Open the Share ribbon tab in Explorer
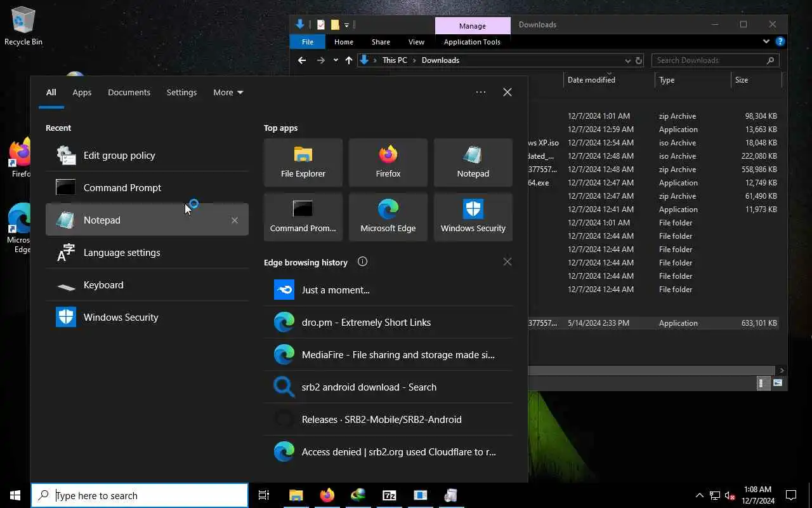Image resolution: width=812 pixels, height=508 pixels. (381, 42)
